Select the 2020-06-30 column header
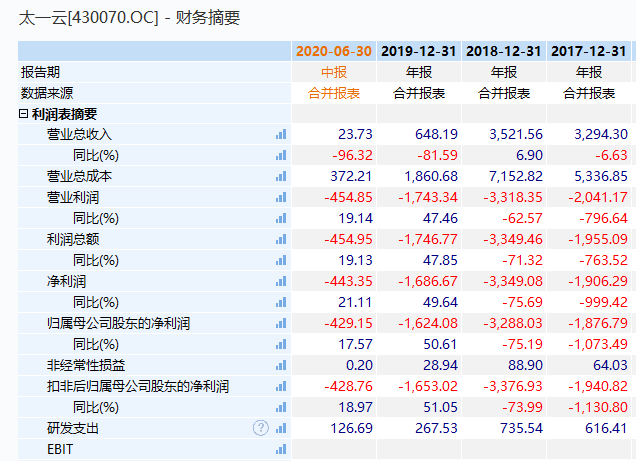This screenshot has width=636, height=461. (334, 51)
